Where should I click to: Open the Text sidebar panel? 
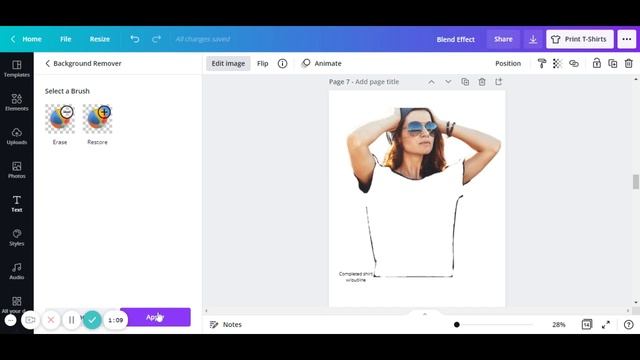coord(17,204)
